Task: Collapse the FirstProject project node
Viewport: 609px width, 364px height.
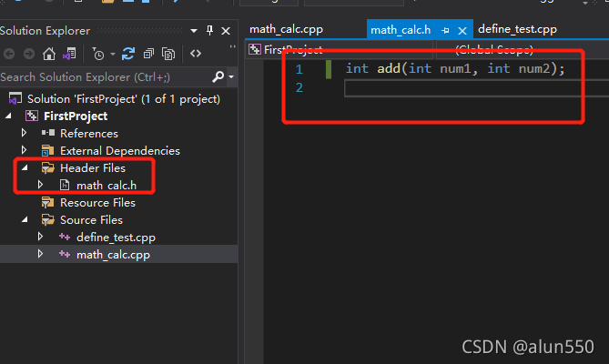Action: (8, 116)
